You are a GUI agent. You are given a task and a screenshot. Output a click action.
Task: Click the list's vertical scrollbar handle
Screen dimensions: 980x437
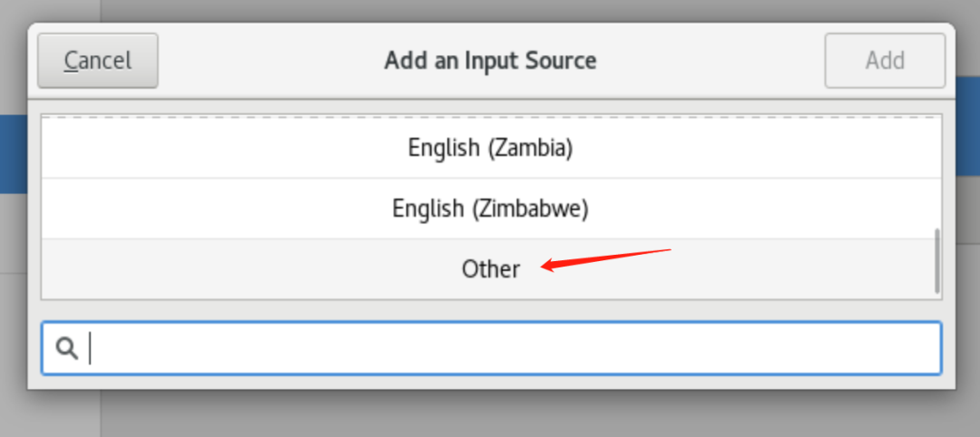[x=936, y=261]
